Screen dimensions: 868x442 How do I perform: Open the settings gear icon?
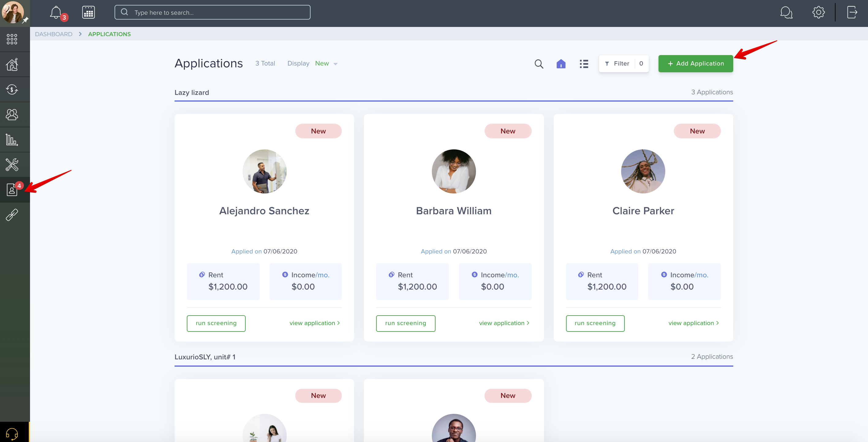point(818,13)
